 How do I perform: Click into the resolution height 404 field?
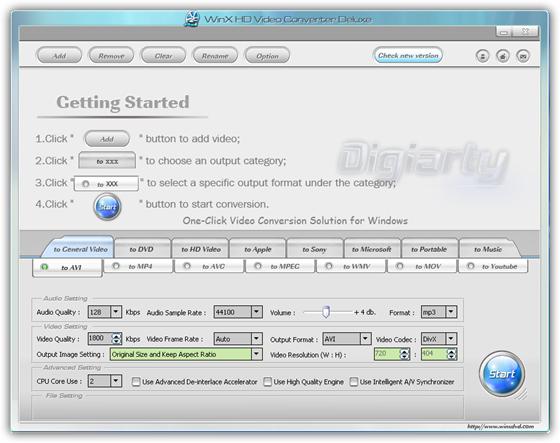tap(434, 354)
